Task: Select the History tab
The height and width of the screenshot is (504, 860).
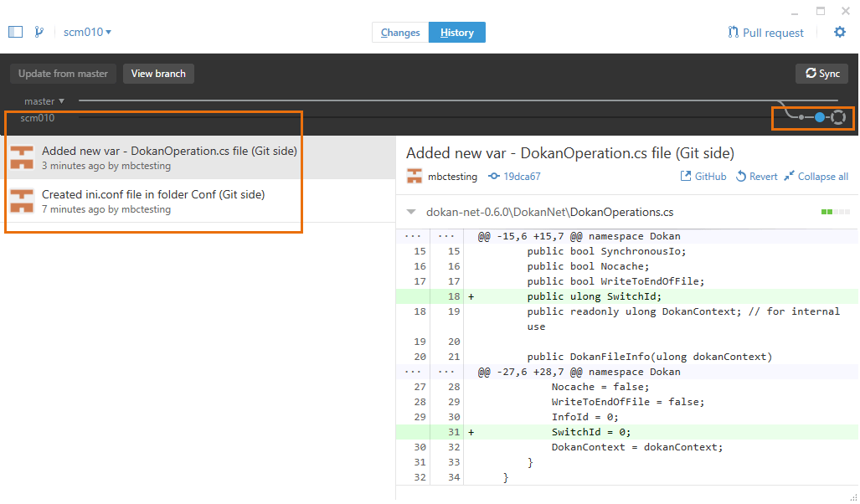Action: [x=456, y=32]
